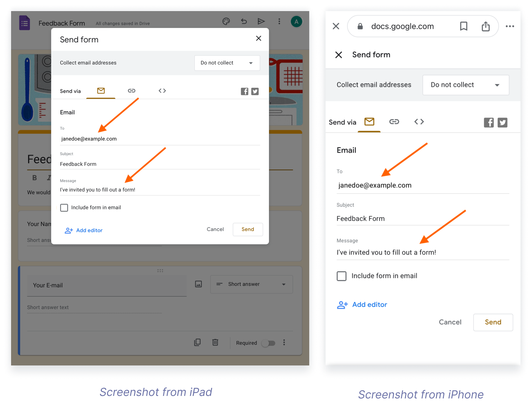This screenshot has height=412, width=532.
Task: Switch to the link tab in iPad dialog
Action: (x=131, y=91)
